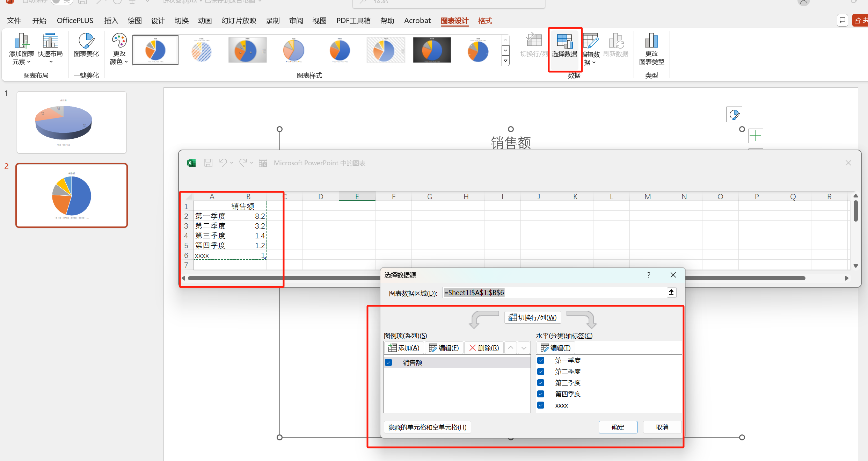
Task: Click Remove (删除) series button
Action: pyautogui.click(x=484, y=348)
